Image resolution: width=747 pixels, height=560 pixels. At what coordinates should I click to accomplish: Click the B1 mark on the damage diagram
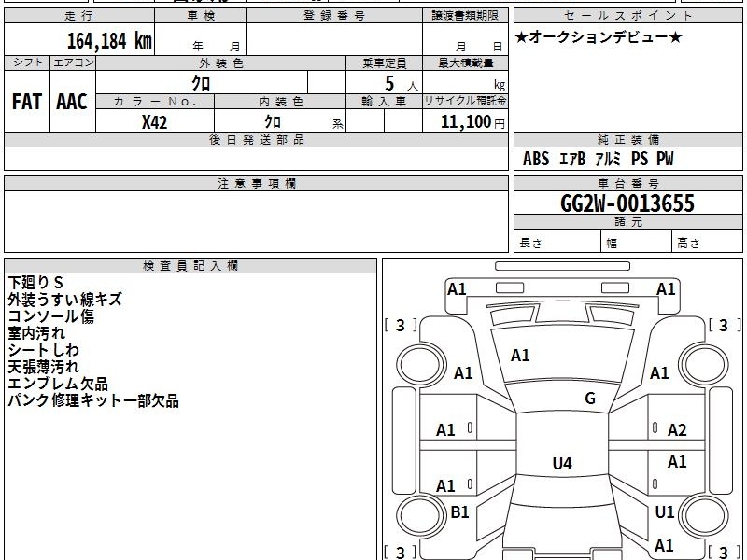point(459,511)
